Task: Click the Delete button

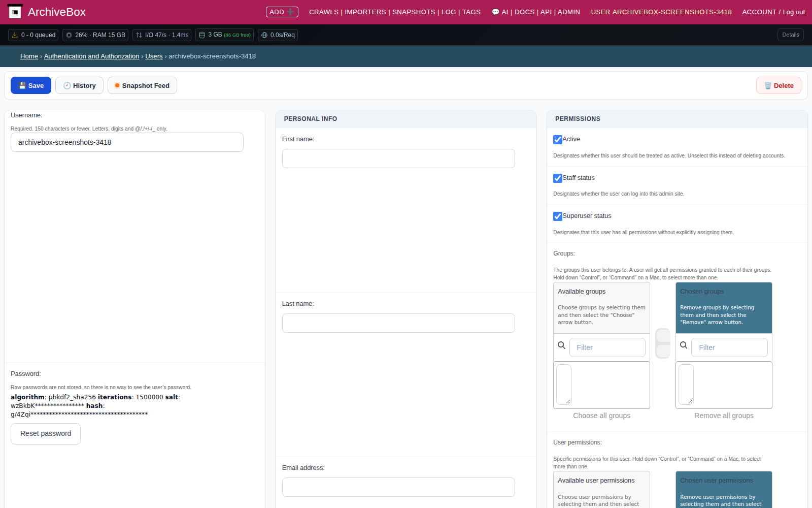Action: click(x=779, y=85)
